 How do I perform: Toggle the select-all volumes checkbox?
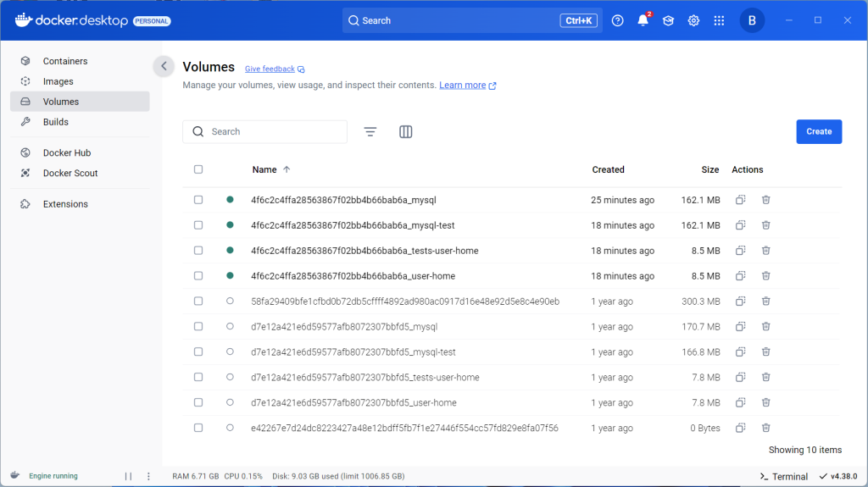pos(198,169)
